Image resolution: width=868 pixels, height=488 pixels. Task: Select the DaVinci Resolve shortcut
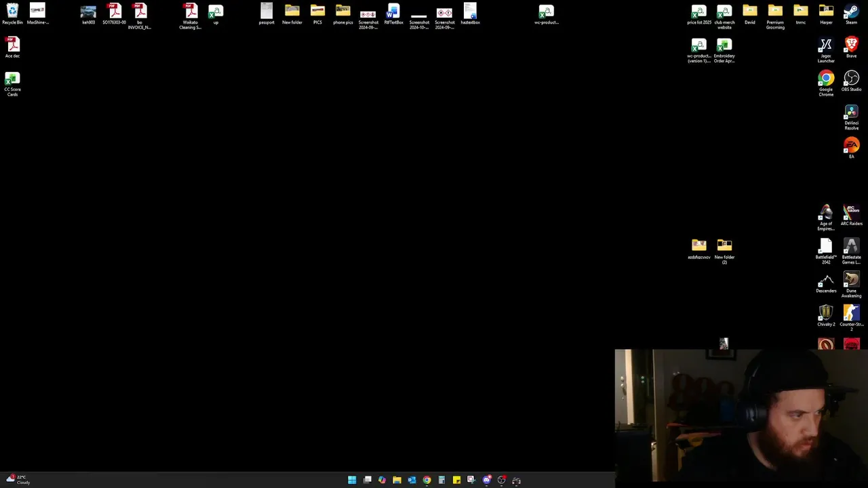[852, 117]
